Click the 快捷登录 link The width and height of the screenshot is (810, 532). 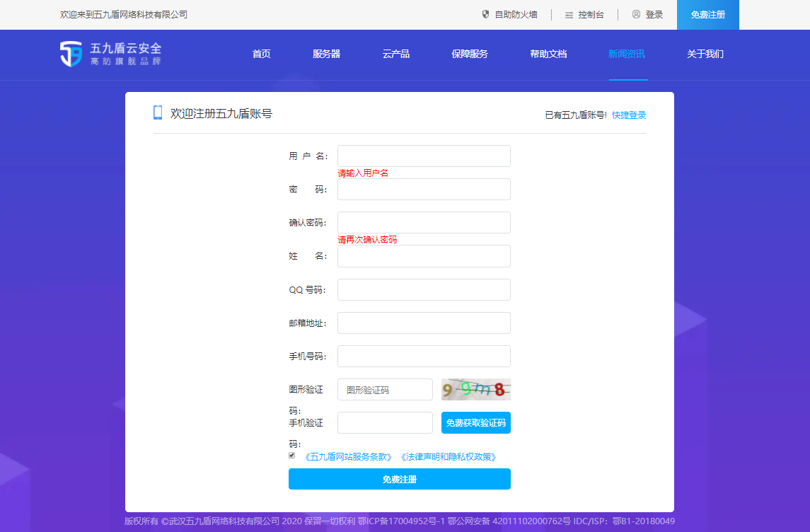[629, 114]
